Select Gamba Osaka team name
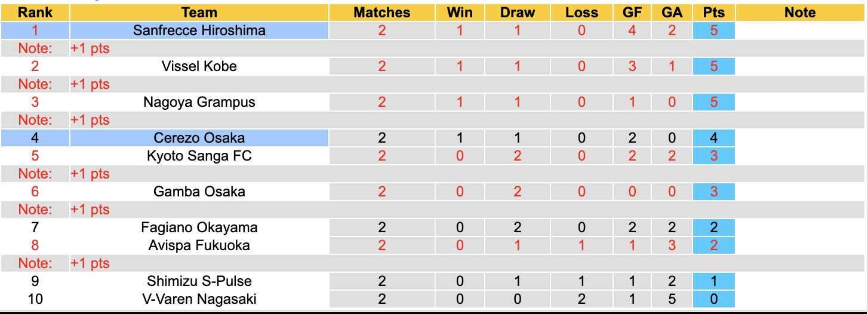 point(199,192)
